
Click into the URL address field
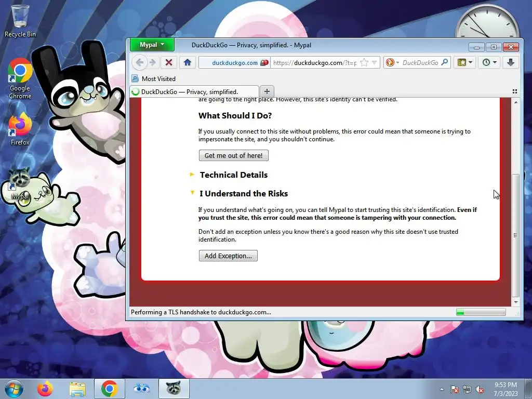[x=315, y=63]
